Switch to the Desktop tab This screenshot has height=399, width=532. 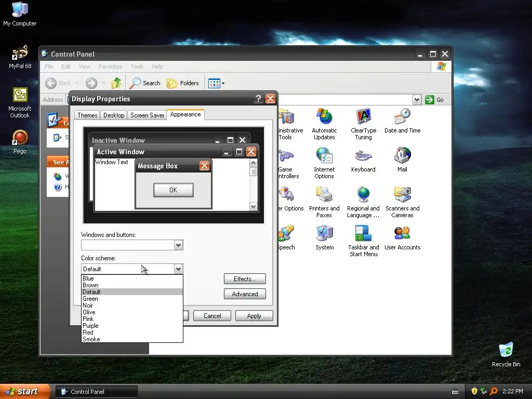(x=114, y=115)
